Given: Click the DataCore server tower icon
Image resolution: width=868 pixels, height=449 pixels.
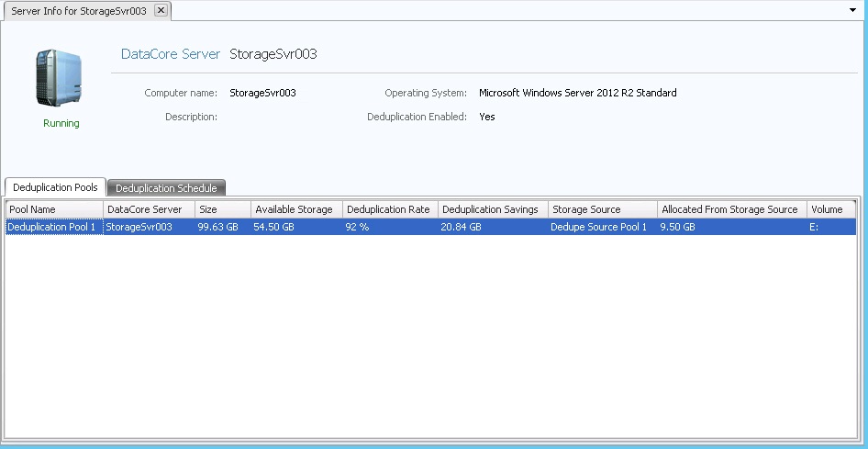Looking at the screenshot, I should [x=60, y=78].
